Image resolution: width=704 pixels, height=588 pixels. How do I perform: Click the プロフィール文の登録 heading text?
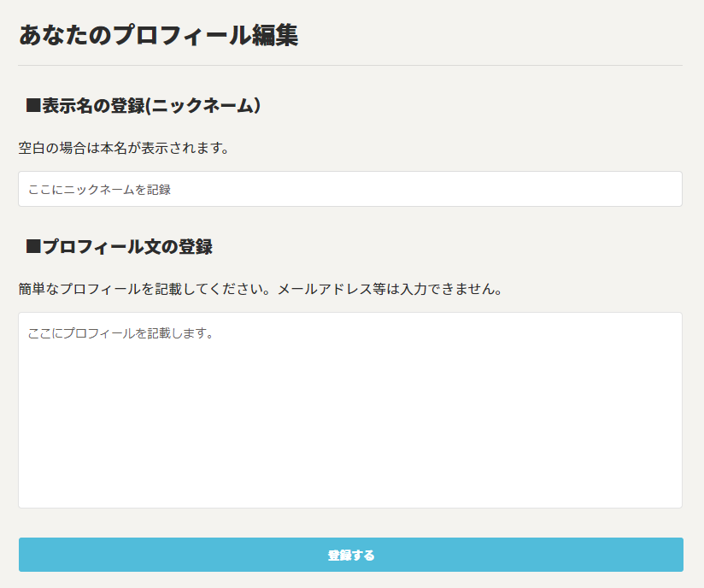point(127,247)
